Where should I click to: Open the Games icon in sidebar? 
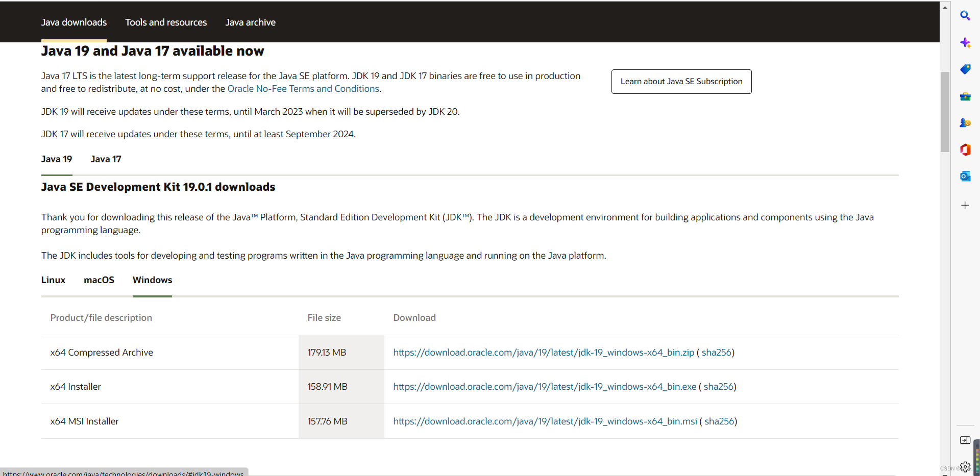tap(965, 123)
